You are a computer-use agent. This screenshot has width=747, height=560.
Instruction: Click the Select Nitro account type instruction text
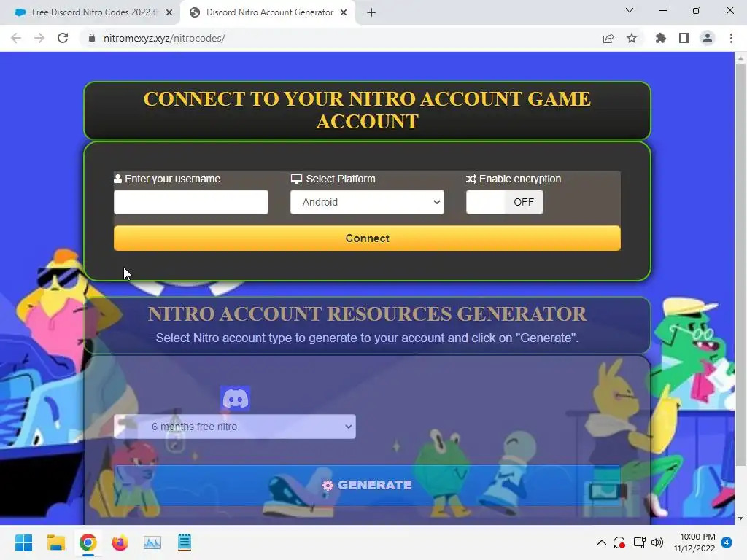click(368, 338)
